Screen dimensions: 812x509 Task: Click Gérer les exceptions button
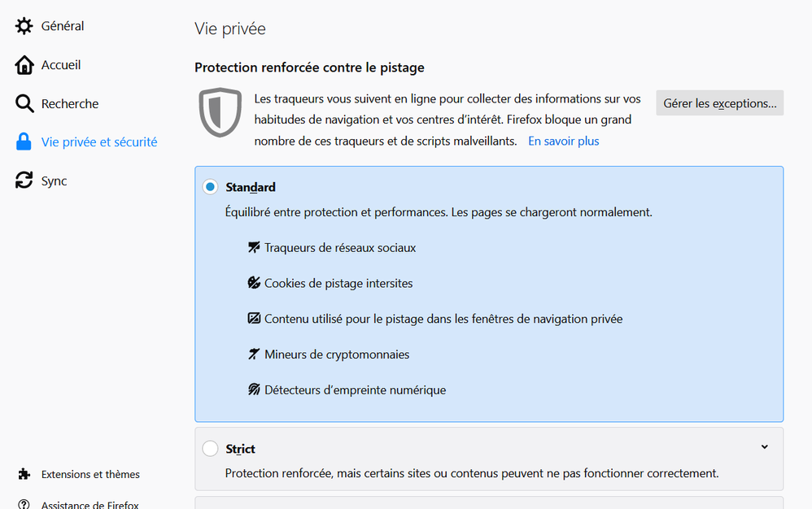coord(720,103)
